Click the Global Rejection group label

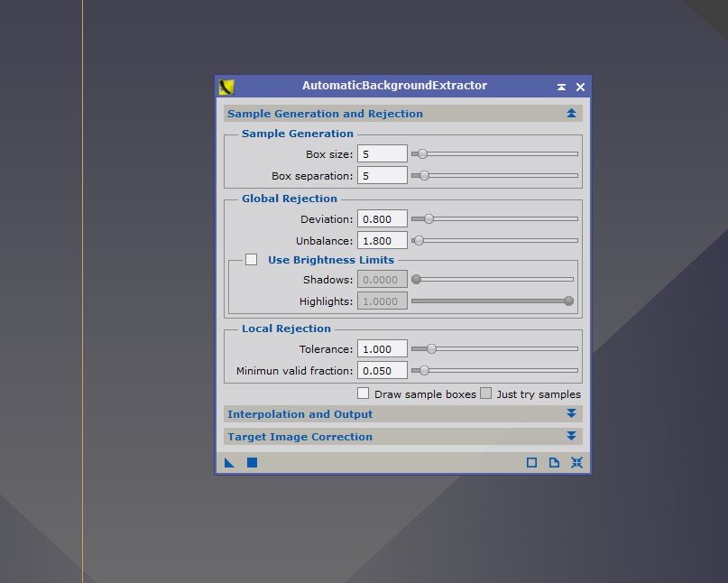coord(290,199)
